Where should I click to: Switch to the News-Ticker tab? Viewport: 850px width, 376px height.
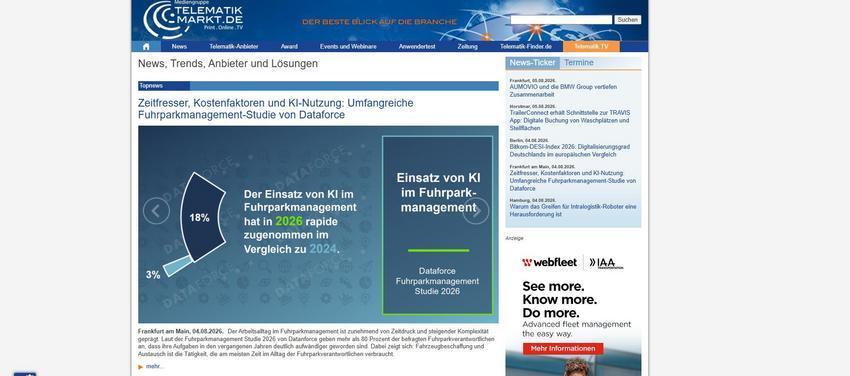(532, 63)
